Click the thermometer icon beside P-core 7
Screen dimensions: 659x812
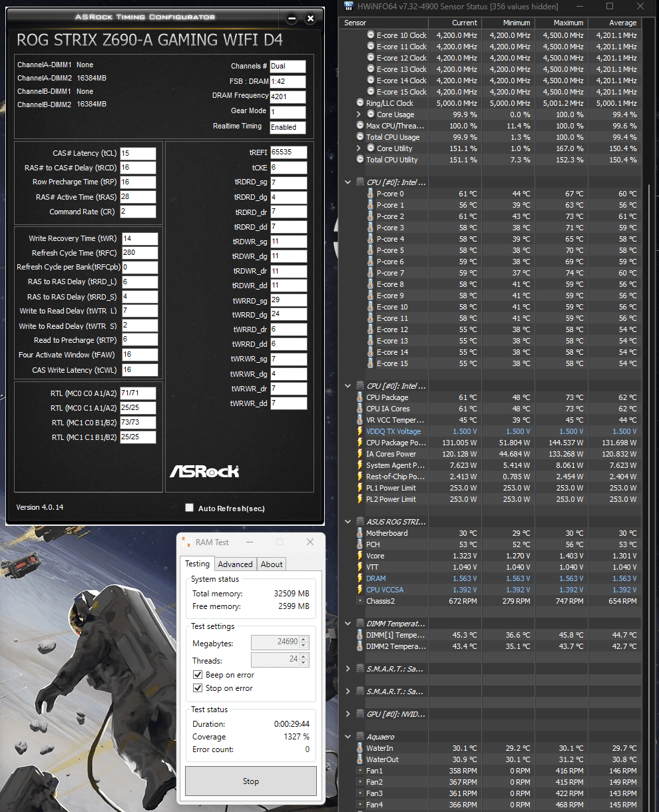click(371, 273)
